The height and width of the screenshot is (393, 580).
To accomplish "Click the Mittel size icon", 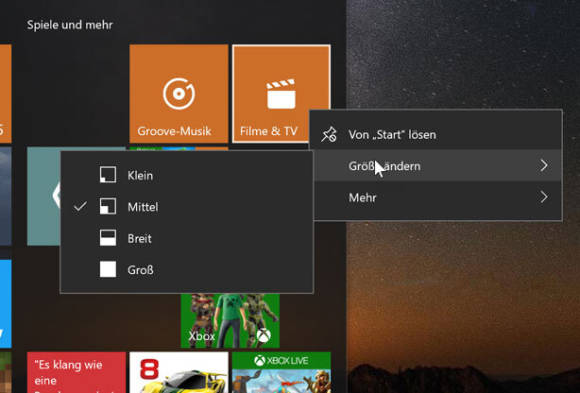I will pos(108,206).
